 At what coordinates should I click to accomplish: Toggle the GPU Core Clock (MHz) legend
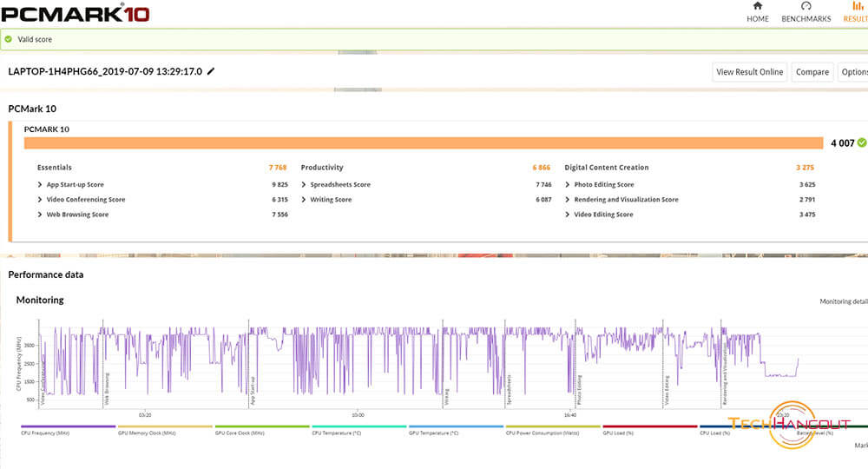tap(240, 433)
